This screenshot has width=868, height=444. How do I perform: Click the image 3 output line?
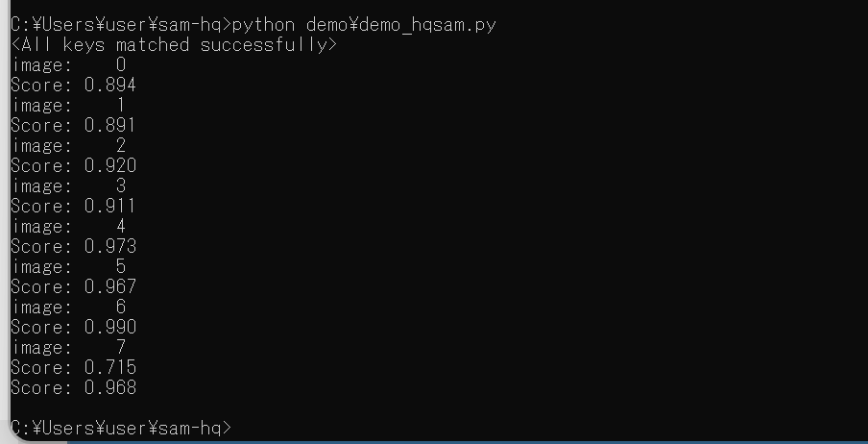(68, 185)
